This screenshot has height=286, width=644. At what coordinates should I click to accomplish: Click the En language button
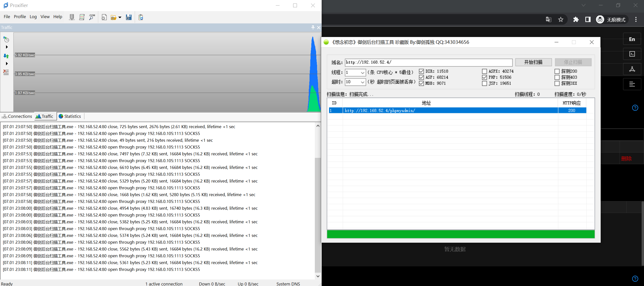tap(632, 39)
